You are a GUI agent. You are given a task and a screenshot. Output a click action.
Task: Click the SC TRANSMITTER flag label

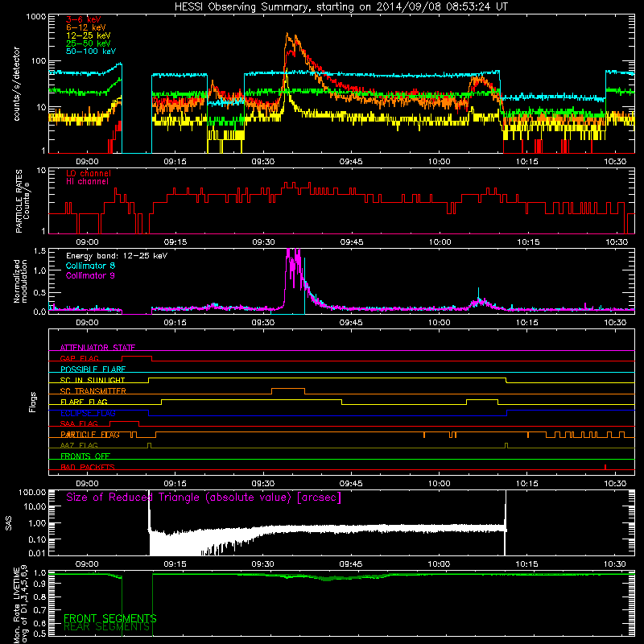pyautogui.click(x=93, y=390)
